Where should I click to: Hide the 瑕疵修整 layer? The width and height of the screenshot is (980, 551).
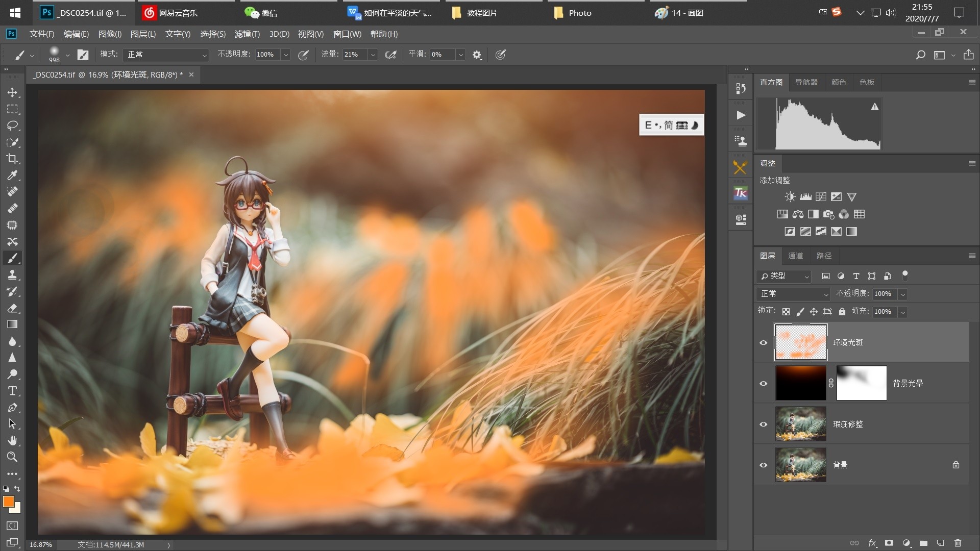(764, 424)
